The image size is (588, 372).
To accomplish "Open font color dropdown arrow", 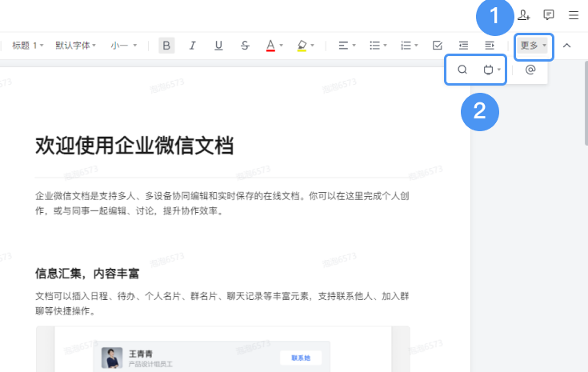I will pyautogui.click(x=282, y=46).
